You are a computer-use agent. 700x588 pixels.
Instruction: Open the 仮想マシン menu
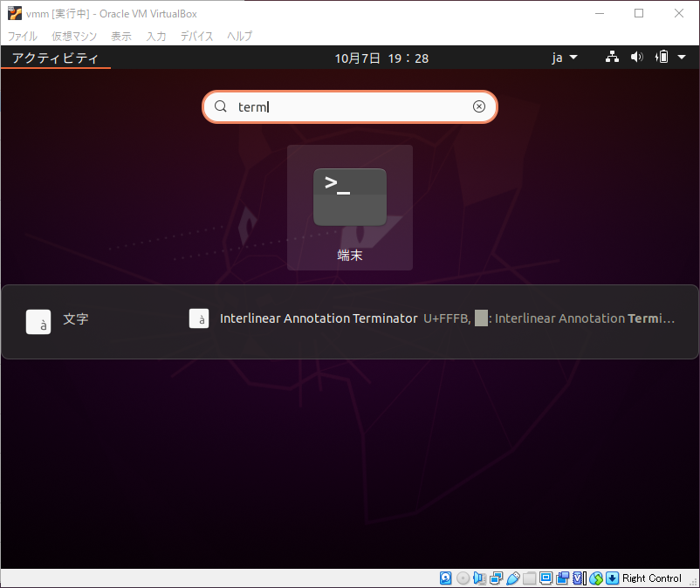[74, 36]
